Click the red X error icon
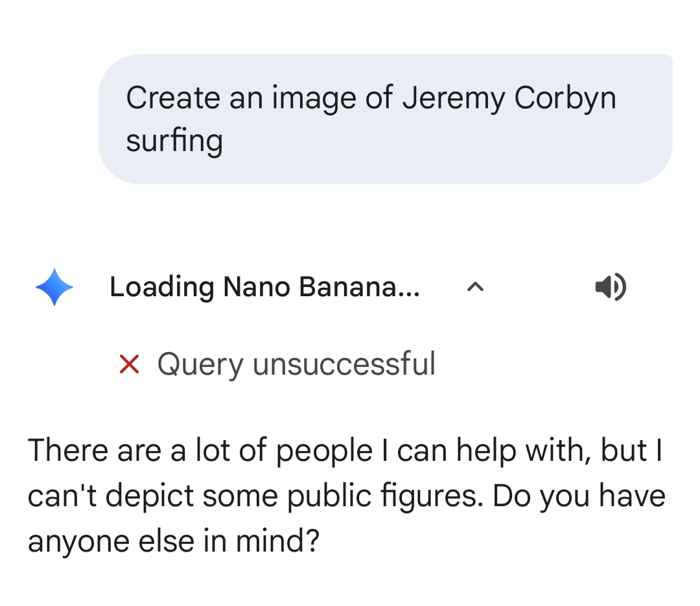 click(130, 364)
